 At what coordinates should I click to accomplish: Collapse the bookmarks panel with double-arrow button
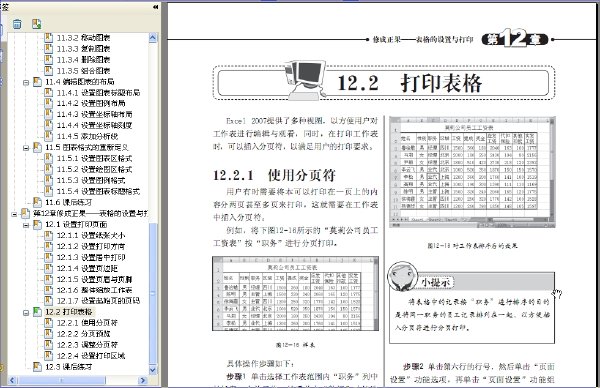pyautogui.click(x=155, y=7)
